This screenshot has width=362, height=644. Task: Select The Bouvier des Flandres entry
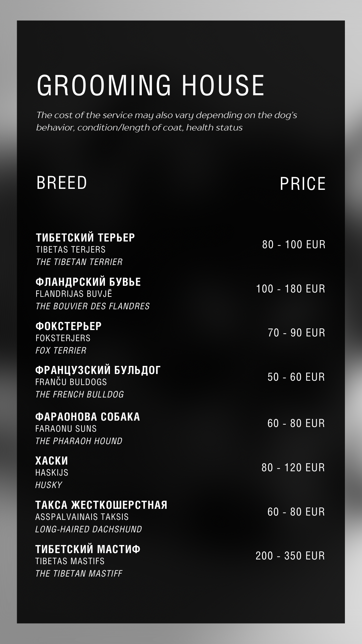pyautogui.click(x=93, y=306)
